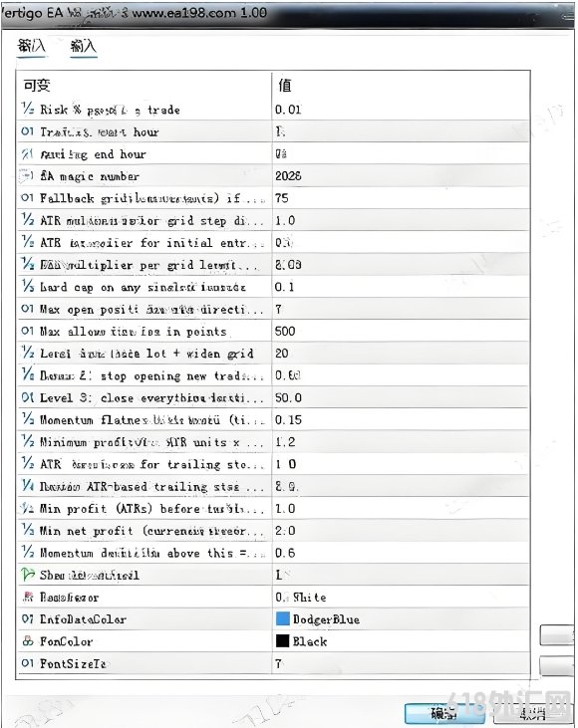Click the upper side button right of InfoDataColor
Viewport: 578px width, 728px height.
point(557,634)
